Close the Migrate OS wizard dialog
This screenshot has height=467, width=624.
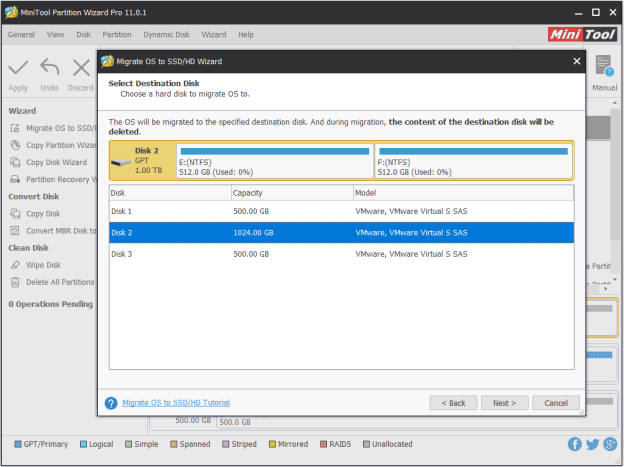(576, 61)
